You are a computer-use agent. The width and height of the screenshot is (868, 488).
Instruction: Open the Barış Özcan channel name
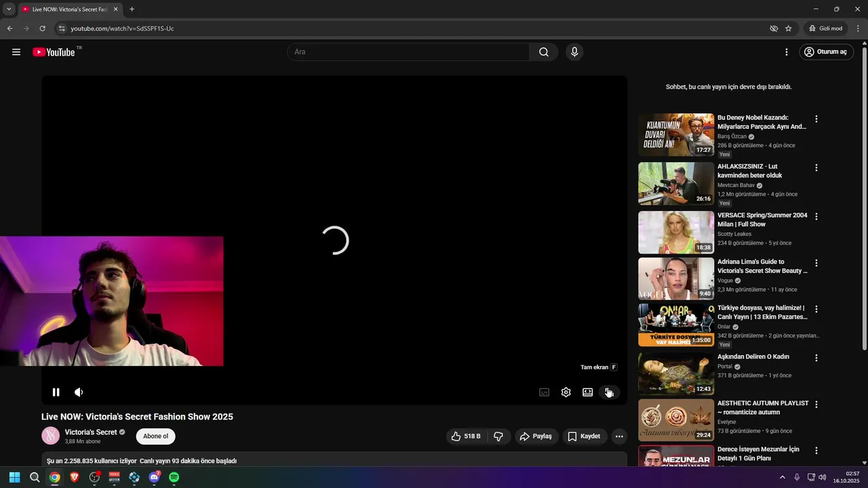tap(732, 136)
